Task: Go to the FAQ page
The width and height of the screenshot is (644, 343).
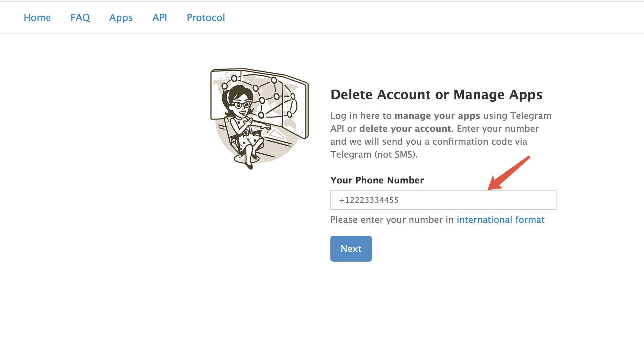Action: [x=80, y=17]
